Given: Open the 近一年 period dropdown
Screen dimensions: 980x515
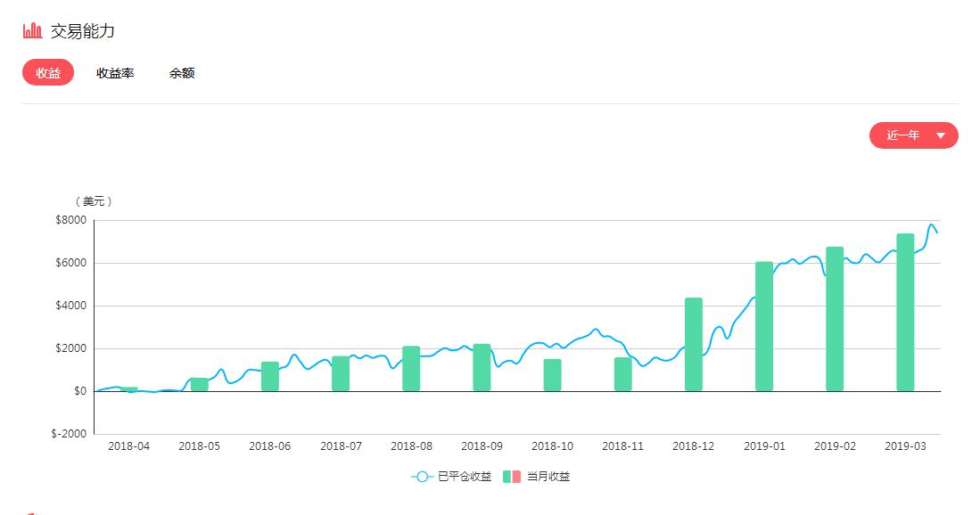Looking at the screenshot, I should pos(913,135).
